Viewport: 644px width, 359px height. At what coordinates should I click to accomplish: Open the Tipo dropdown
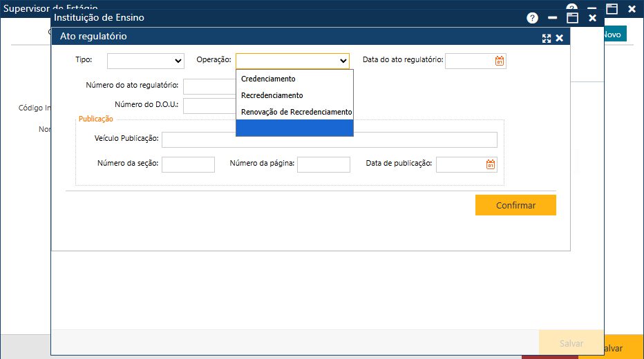(x=145, y=61)
